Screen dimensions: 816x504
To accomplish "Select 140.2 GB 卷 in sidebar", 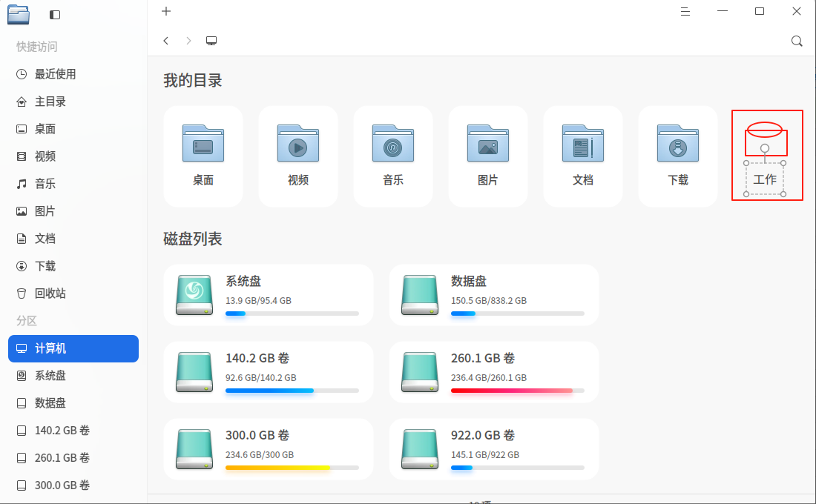I will pyautogui.click(x=73, y=431).
